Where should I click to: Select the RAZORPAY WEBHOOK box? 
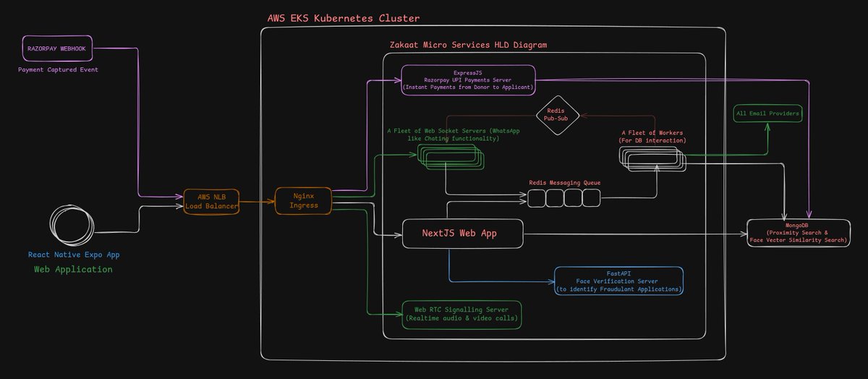coord(57,50)
